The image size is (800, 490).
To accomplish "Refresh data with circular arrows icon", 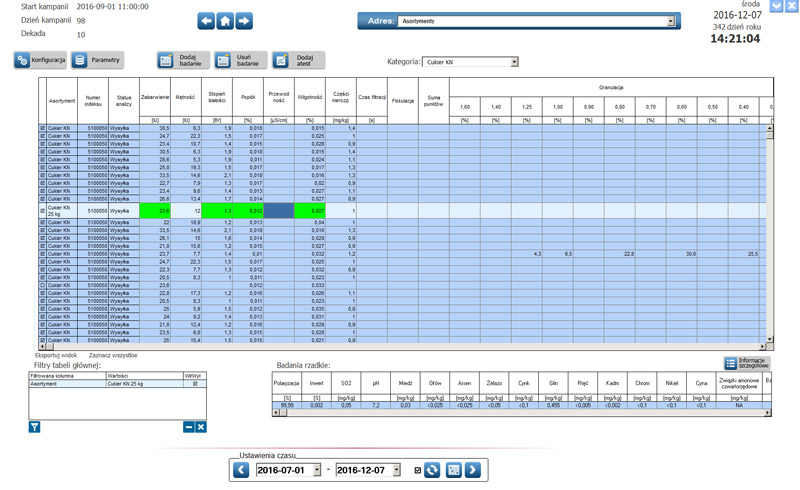I will coord(432,470).
